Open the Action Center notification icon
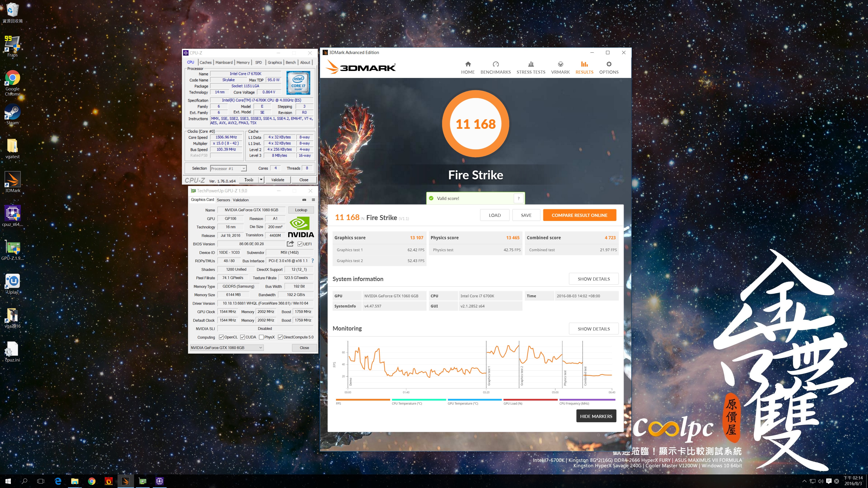Viewport: 868px width, 488px height. [x=829, y=481]
